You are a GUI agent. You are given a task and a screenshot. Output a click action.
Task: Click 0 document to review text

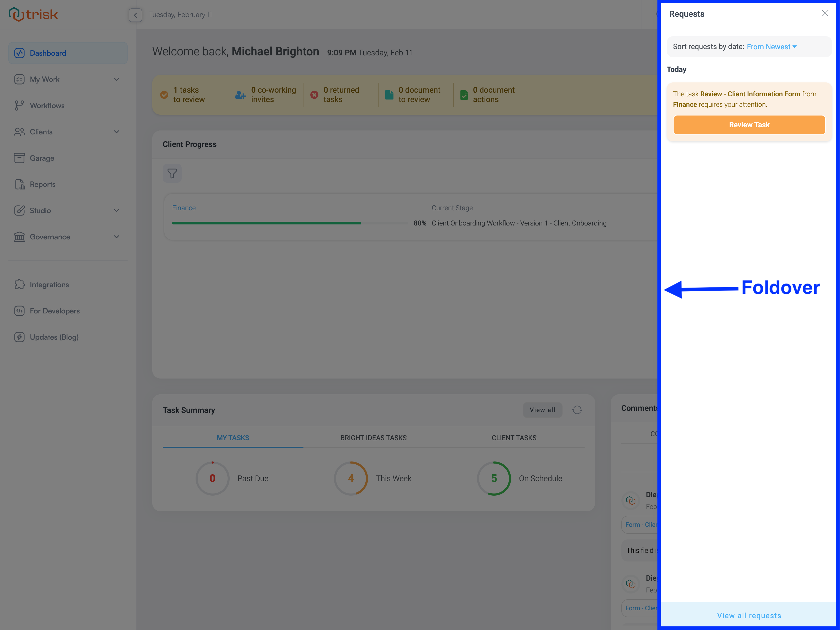(x=419, y=94)
